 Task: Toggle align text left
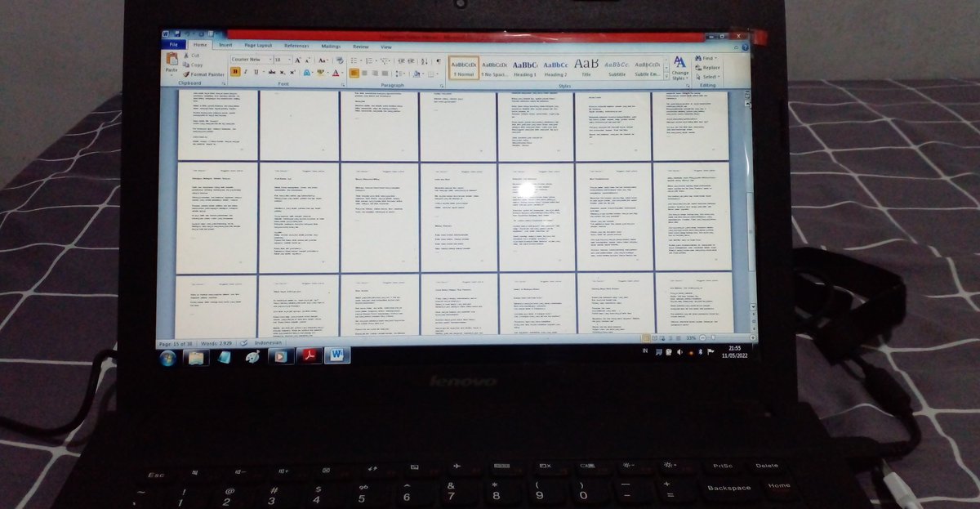click(x=354, y=73)
